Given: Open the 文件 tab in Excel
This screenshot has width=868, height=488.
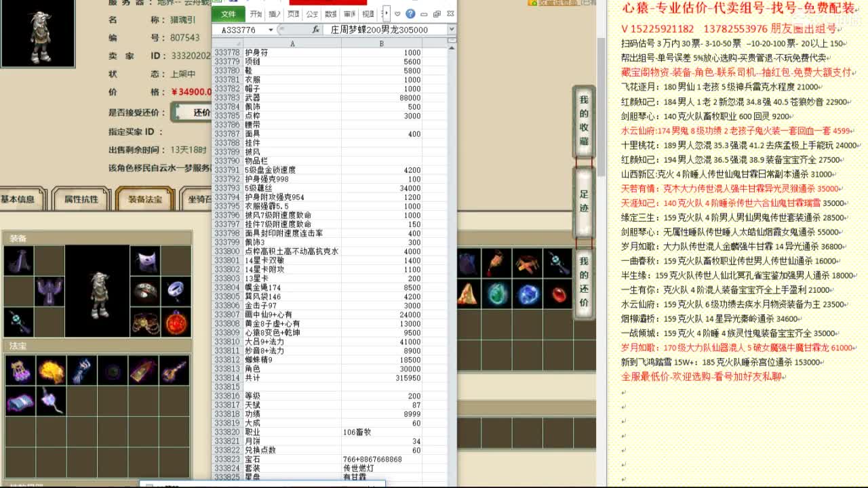Looking at the screenshot, I should [229, 14].
